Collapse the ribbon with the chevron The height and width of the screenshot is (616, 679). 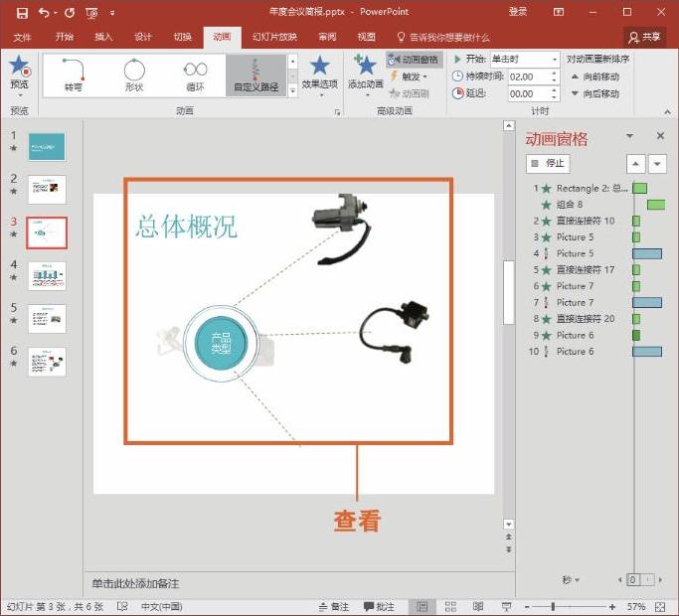[x=667, y=112]
